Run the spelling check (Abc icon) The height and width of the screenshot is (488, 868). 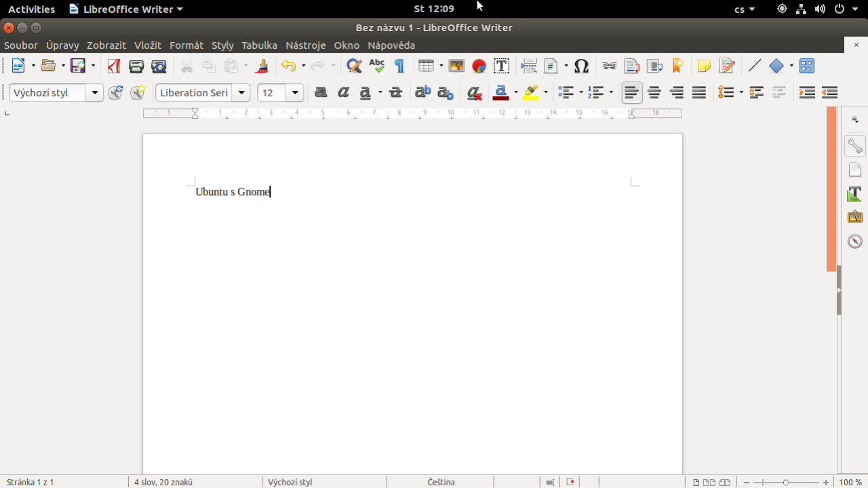[x=376, y=66]
